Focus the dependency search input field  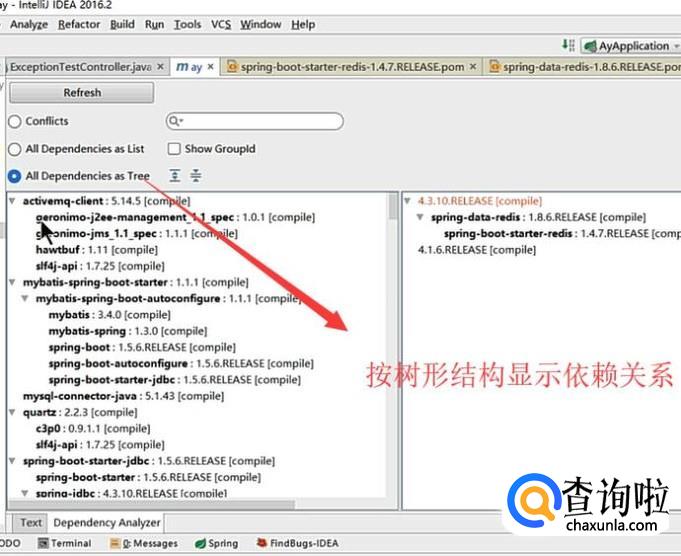[x=255, y=121]
